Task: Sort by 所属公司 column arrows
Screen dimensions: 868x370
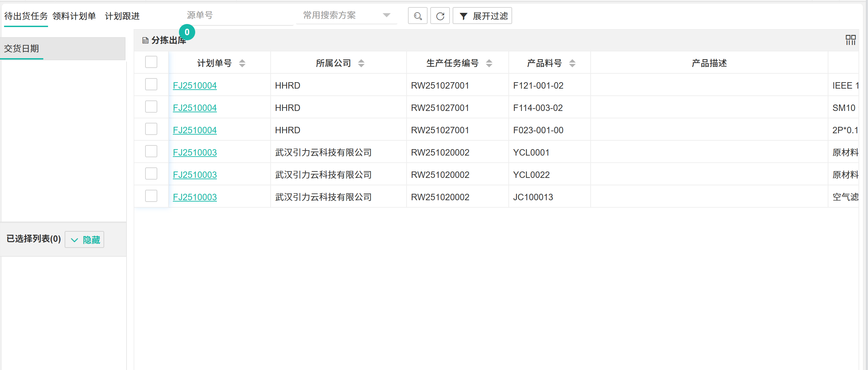Action: (361, 63)
